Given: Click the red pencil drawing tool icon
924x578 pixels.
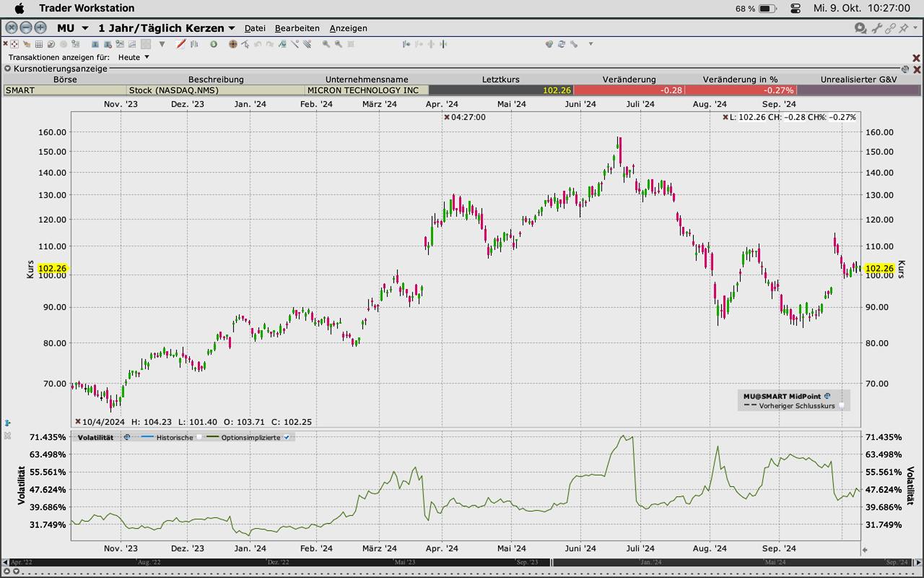Looking at the screenshot, I should [x=181, y=44].
